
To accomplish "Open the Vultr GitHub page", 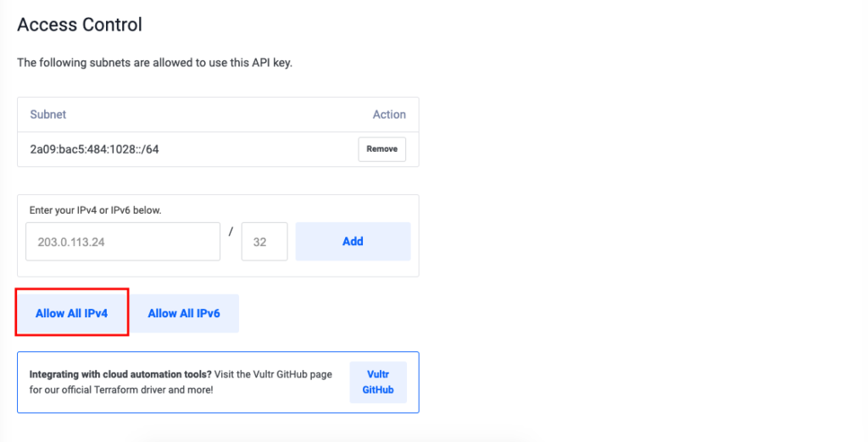I will point(378,382).
